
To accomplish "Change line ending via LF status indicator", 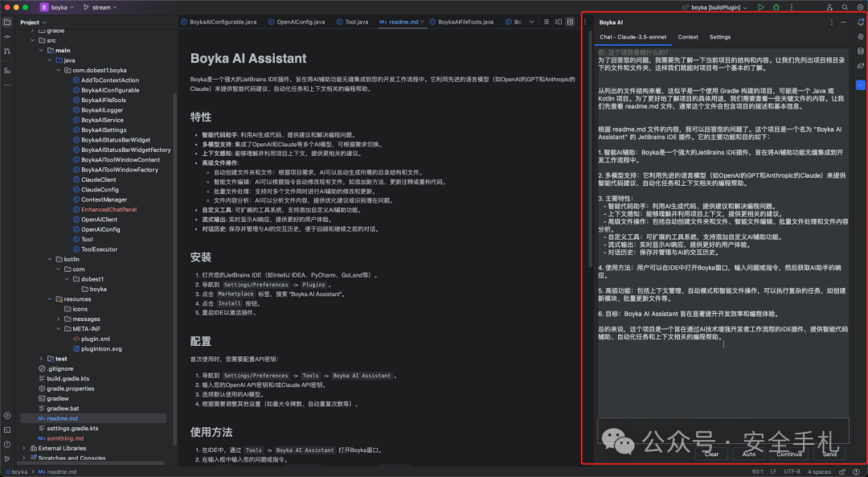I will tap(773, 471).
